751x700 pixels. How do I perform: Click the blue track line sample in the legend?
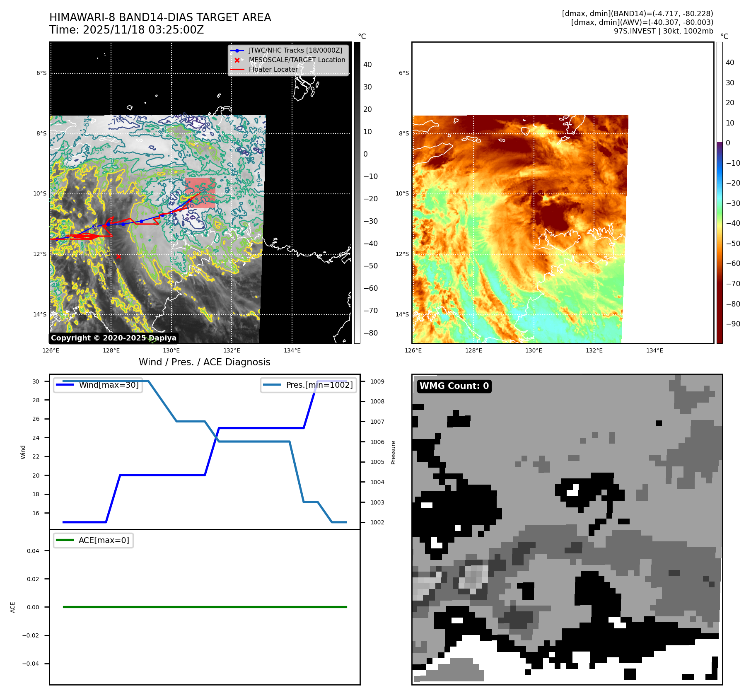(237, 51)
